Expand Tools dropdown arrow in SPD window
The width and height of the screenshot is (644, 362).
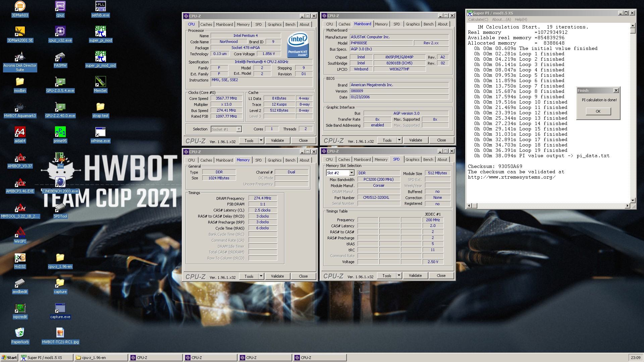399,276
